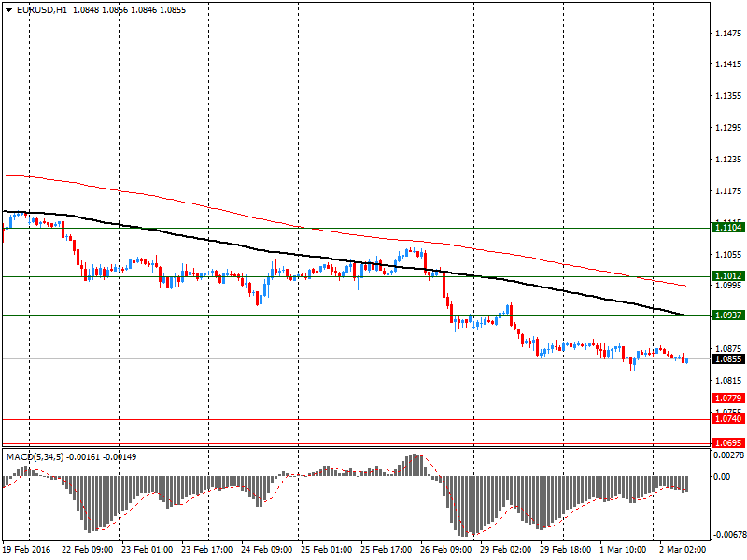
Task: Select the MACD scale value -0.00678
Action: click(x=728, y=535)
